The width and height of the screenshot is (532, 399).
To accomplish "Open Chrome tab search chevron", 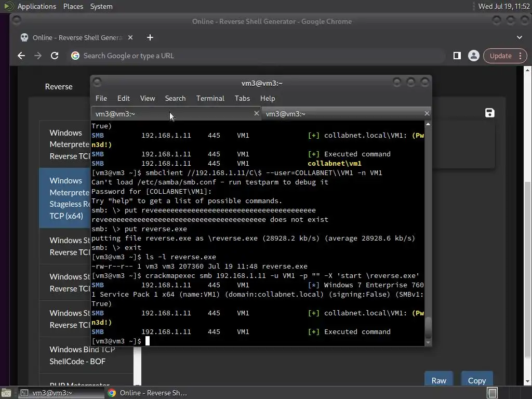I will 520,37.
